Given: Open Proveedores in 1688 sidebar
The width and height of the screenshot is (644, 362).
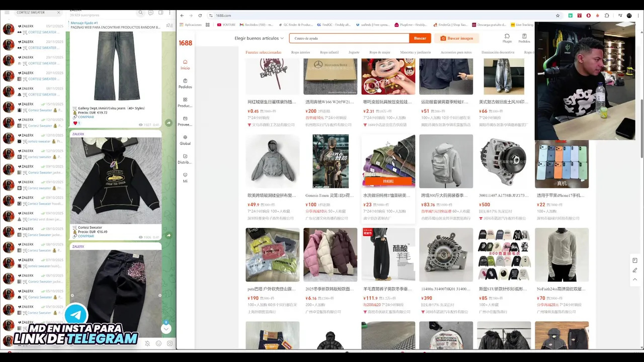Looking at the screenshot, I should 185,121.
